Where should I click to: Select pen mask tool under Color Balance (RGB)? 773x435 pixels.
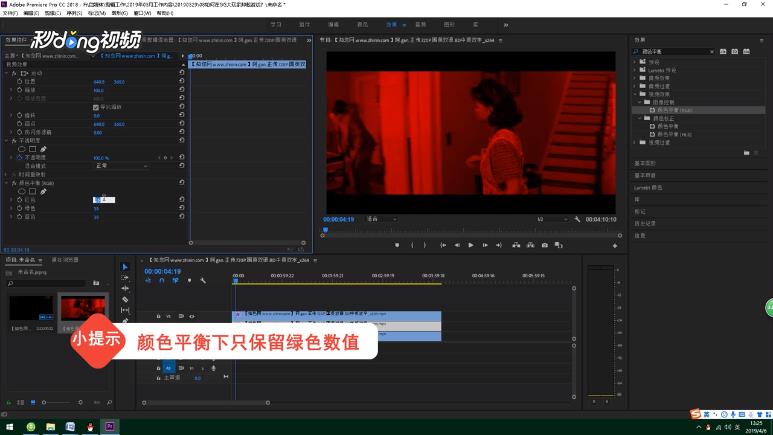pos(43,191)
